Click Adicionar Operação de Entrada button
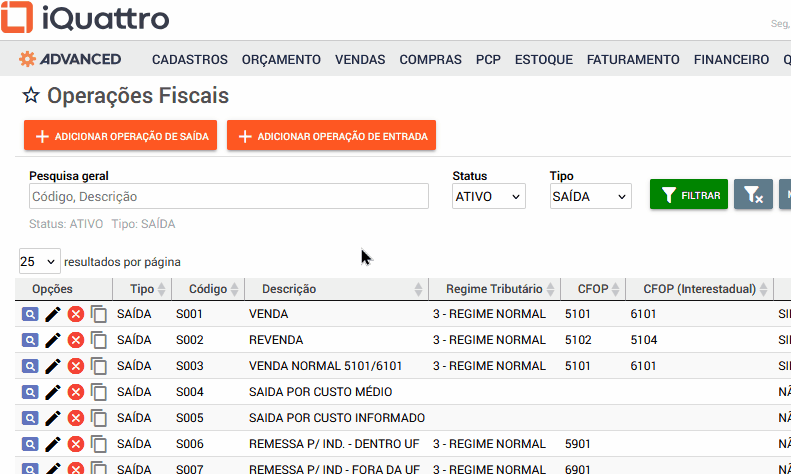The width and height of the screenshot is (791, 474). click(331, 135)
